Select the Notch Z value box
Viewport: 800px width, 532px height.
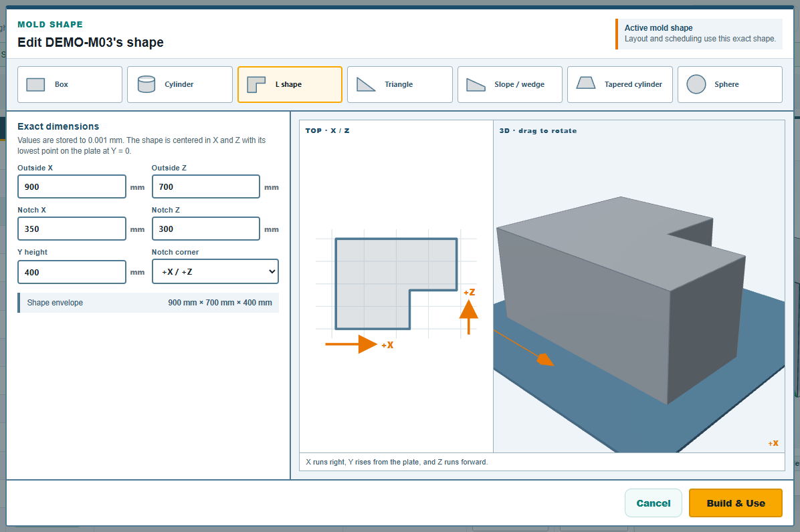205,229
